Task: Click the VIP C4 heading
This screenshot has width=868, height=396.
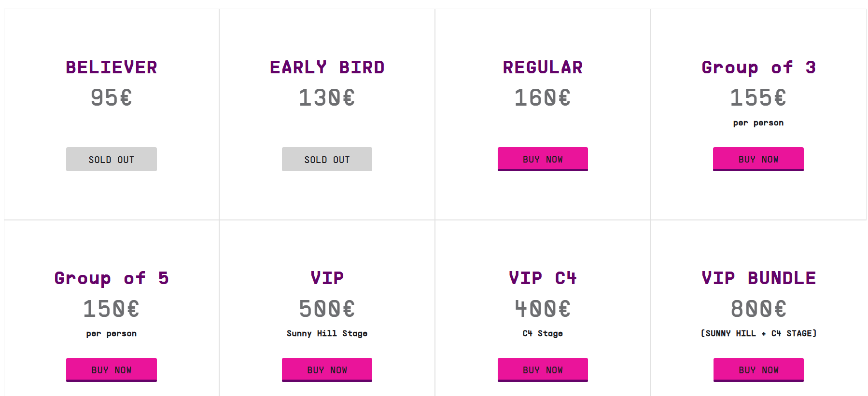Action: point(543,278)
